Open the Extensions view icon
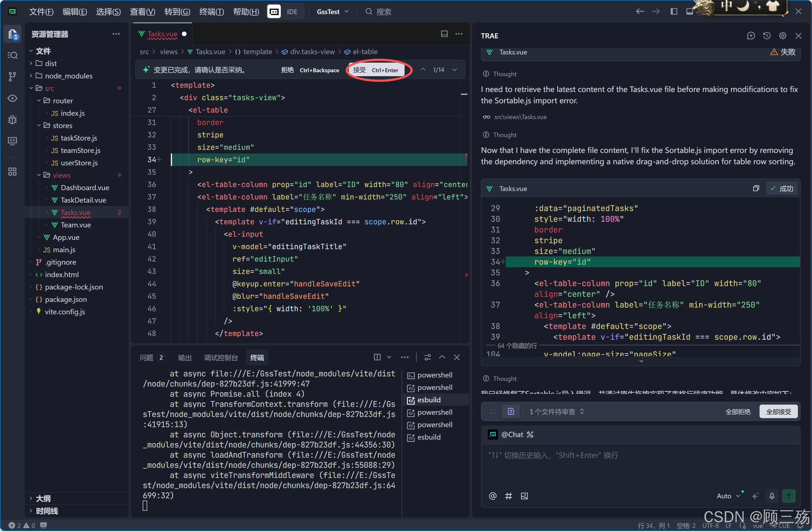The height and width of the screenshot is (531, 812). pos(13,172)
